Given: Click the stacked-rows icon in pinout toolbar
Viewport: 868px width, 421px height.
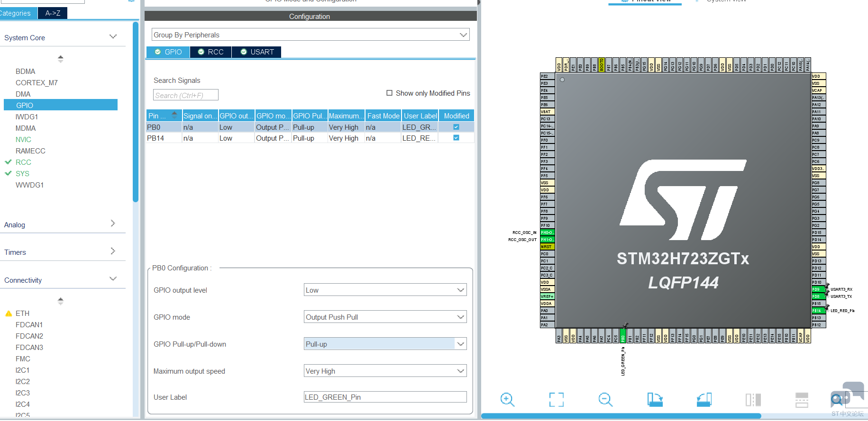Looking at the screenshot, I should pos(802,400).
